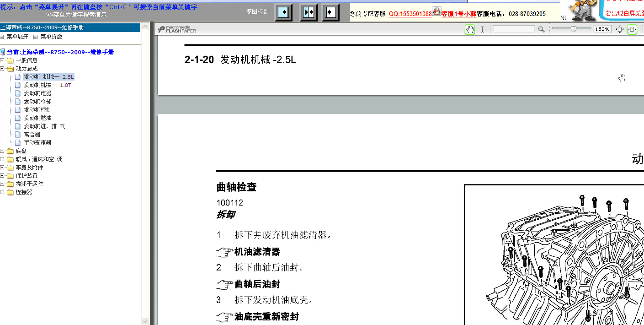The width and height of the screenshot is (644, 325).
Task: Click the FlashPaper search magnifier icon
Action: click(541, 29)
